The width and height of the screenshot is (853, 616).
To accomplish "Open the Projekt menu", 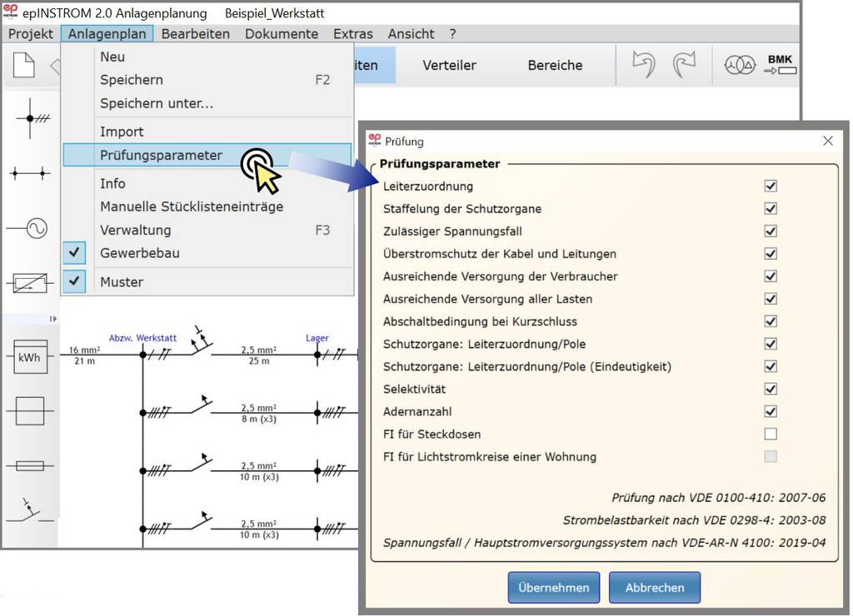I will point(31,33).
